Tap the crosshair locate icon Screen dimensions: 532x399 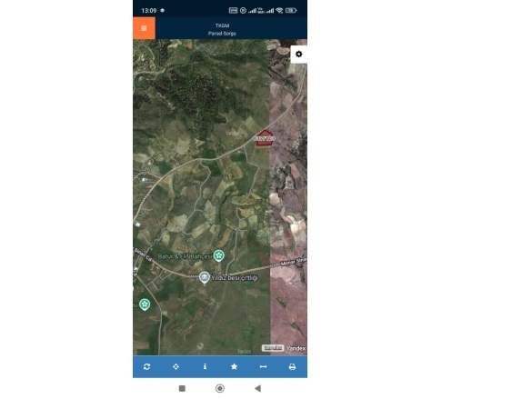176,367
